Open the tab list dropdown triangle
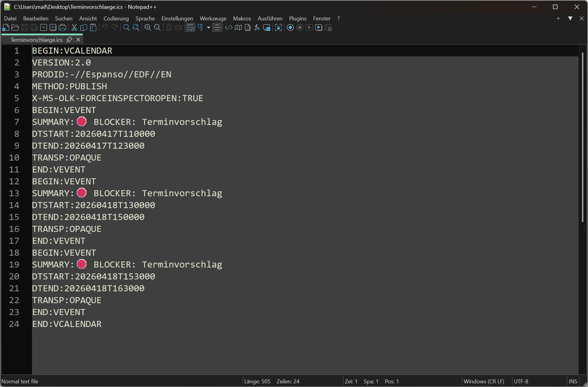588x387 pixels. pyautogui.click(x=570, y=19)
